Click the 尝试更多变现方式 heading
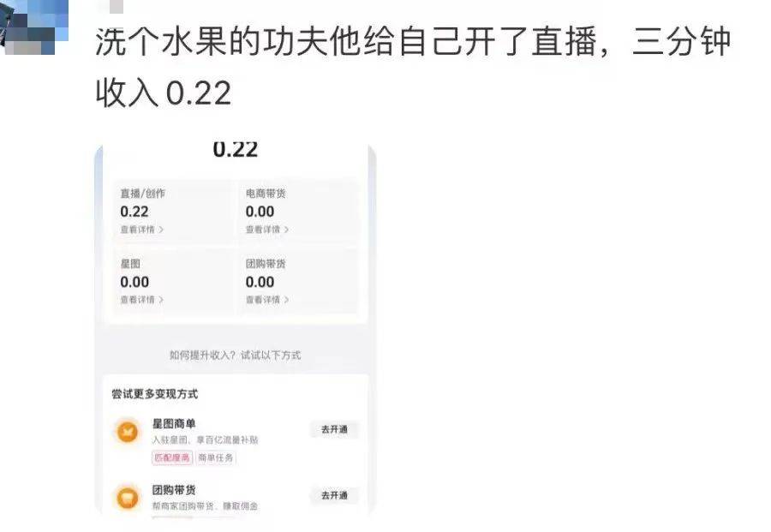The image size is (771, 532). coord(155,394)
